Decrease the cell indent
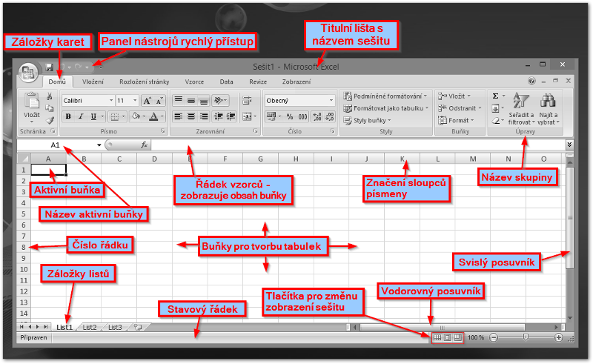The width and height of the screenshot is (593, 364). click(218, 116)
